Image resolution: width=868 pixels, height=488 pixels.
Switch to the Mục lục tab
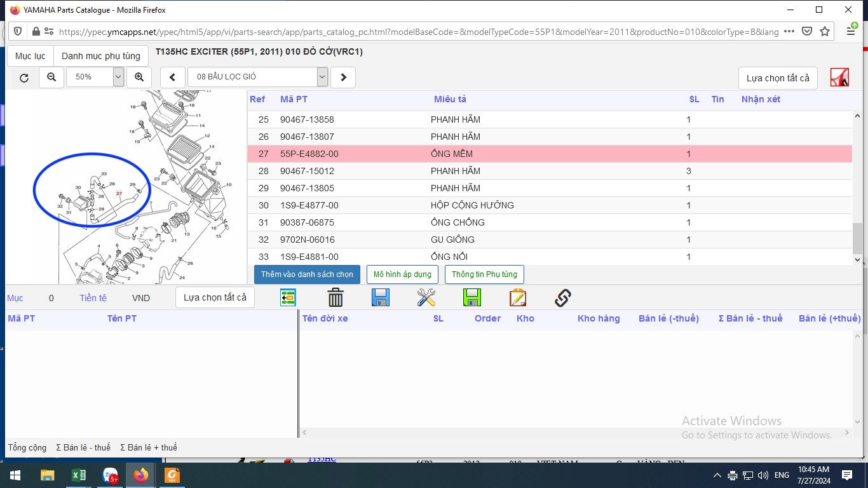30,56
